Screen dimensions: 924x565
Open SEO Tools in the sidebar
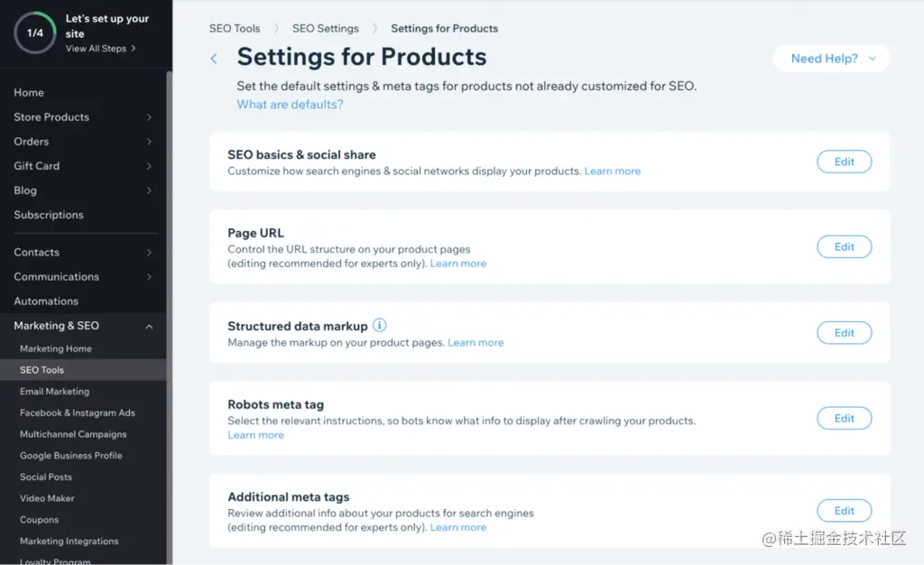click(x=42, y=370)
